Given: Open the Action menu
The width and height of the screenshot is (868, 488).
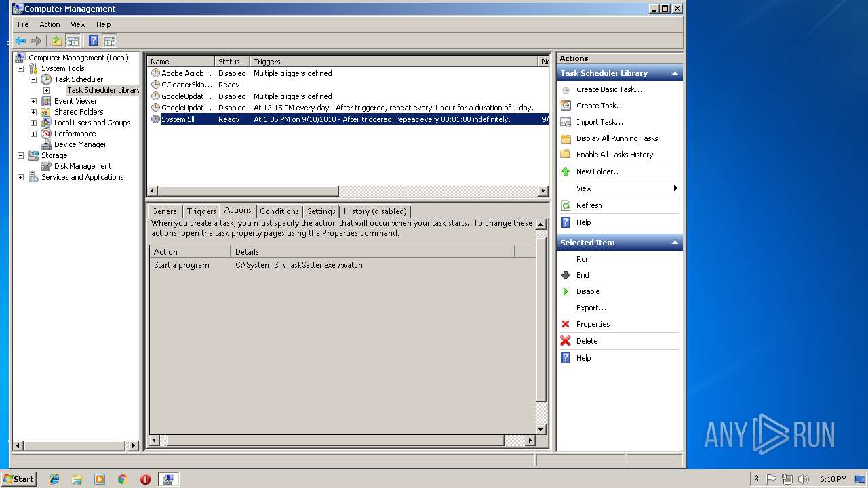Looking at the screenshot, I should tap(50, 24).
